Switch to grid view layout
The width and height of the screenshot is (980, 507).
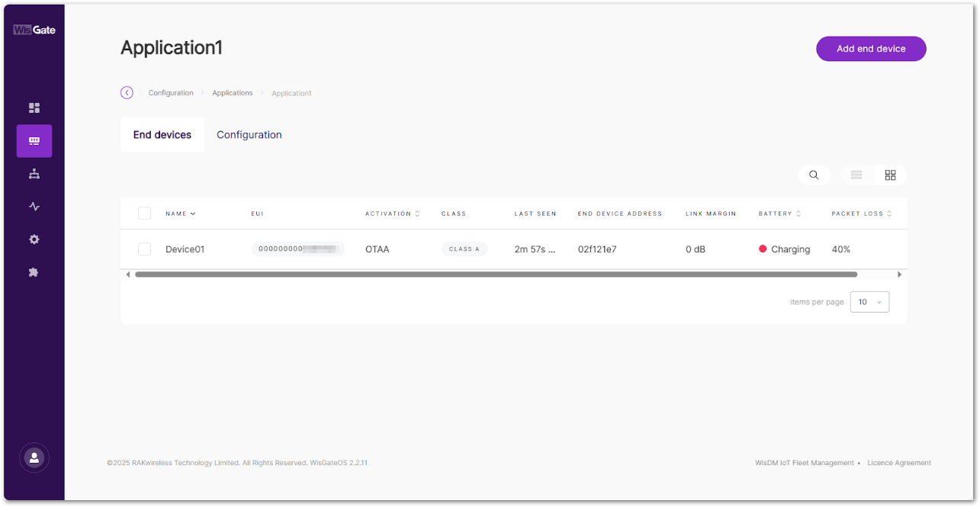(890, 175)
